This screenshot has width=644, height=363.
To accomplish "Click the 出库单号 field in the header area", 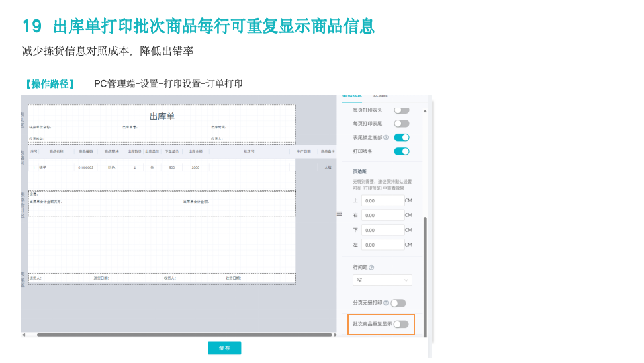I will (x=130, y=128).
